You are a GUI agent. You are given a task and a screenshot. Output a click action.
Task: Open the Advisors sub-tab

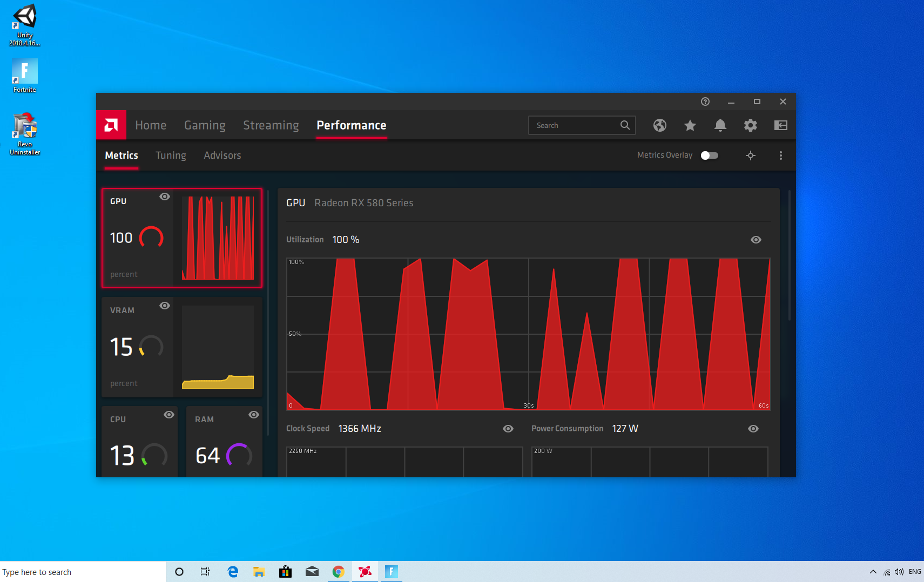click(x=222, y=155)
